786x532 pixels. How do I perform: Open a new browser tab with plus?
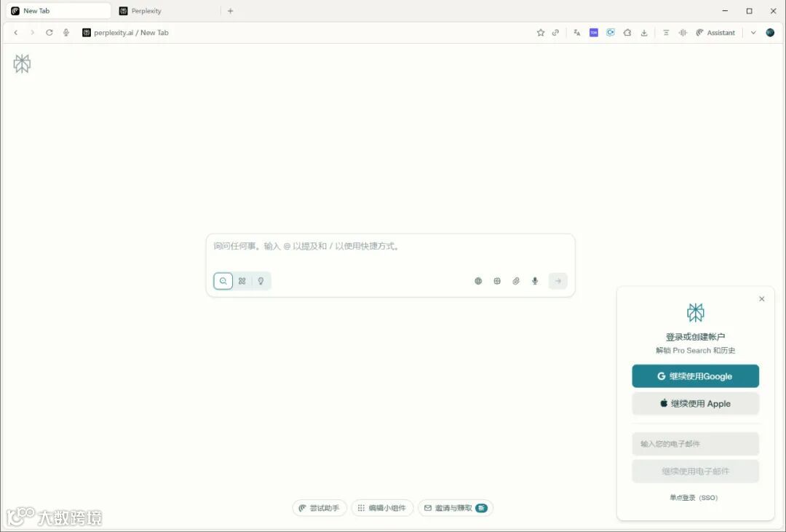231,10
